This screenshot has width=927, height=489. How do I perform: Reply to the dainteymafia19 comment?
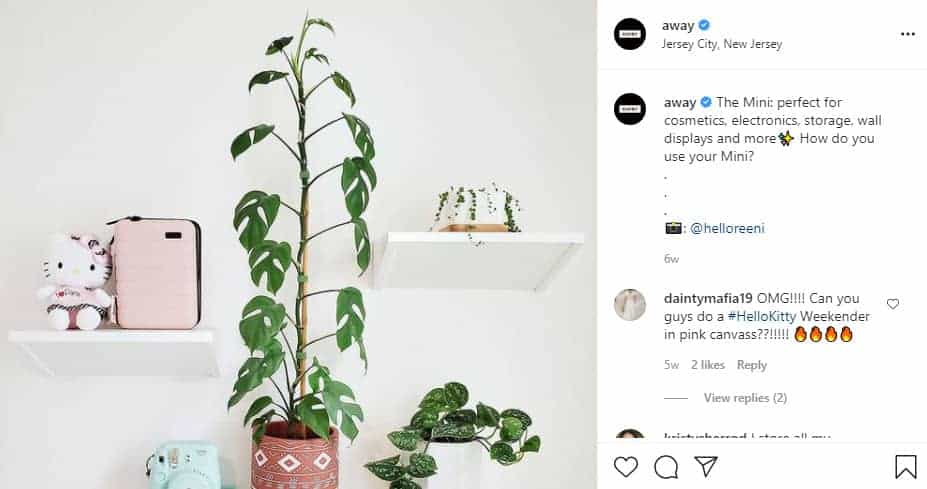point(751,365)
